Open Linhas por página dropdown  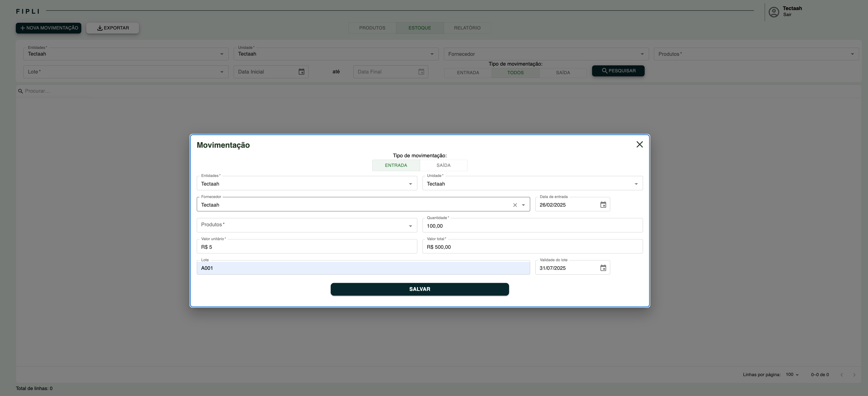(x=792, y=374)
